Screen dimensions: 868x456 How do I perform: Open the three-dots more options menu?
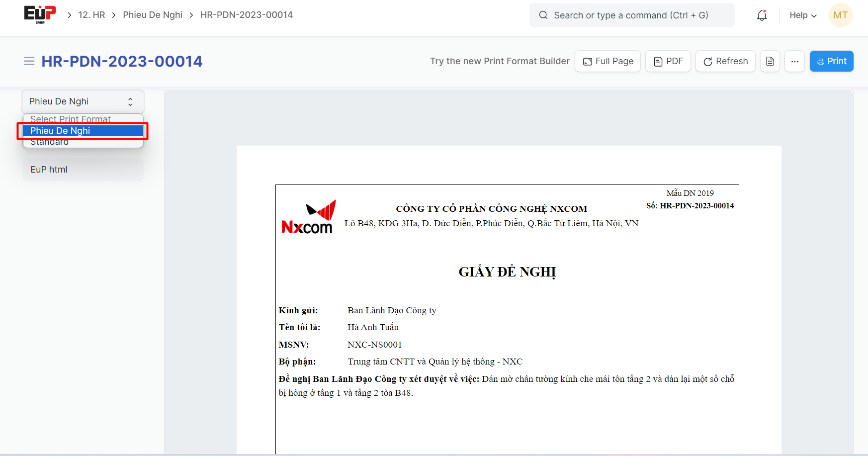[x=794, y=61]
